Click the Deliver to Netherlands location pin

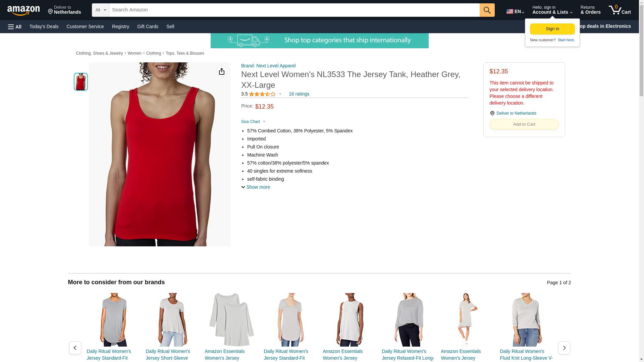(x=492, y=113)
